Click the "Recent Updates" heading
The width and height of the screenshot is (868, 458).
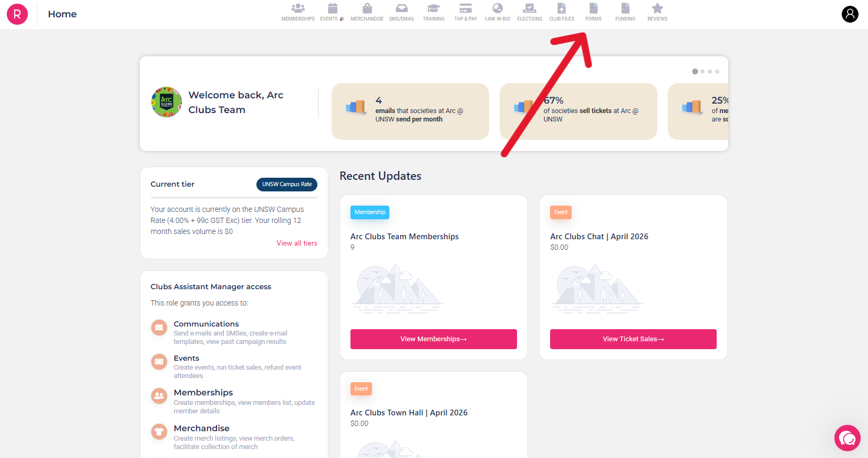pyautogui.click(x=380, y=176)
